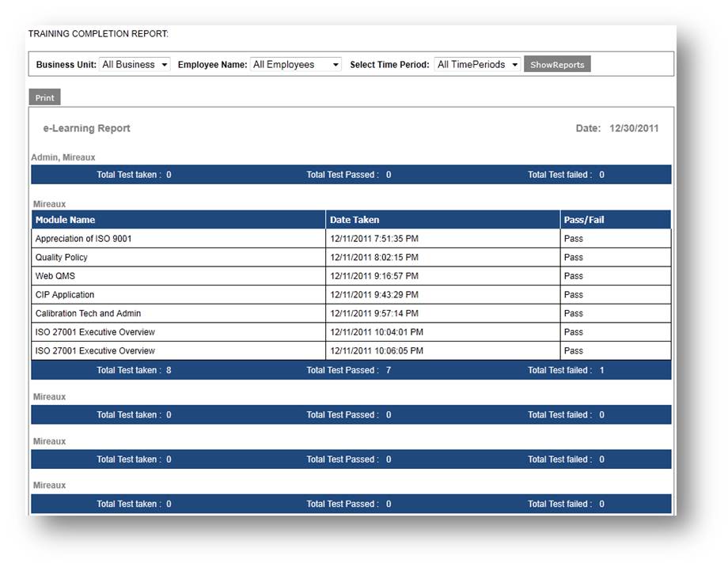Open the Business Unit dropdown

click(135, 65)
